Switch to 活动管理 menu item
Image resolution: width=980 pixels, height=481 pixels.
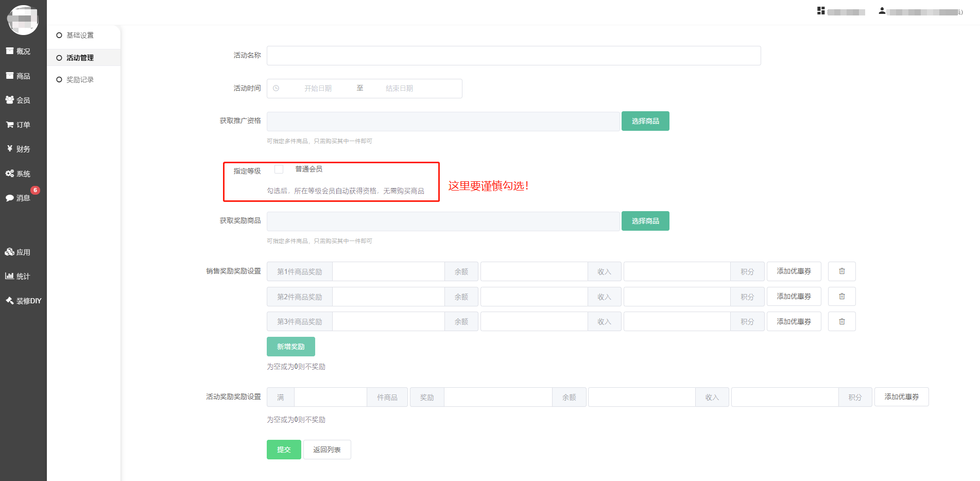coord(80,58)
